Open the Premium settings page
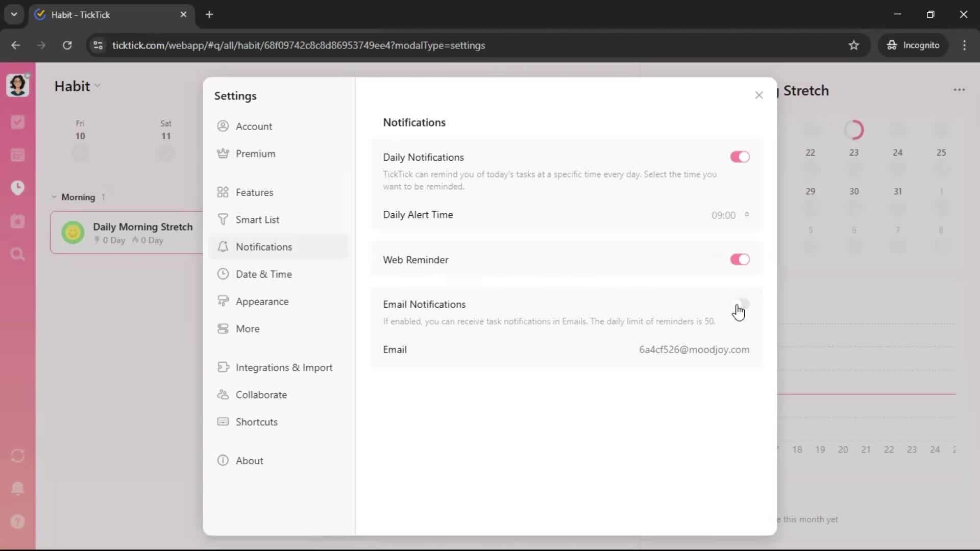 (256, 154)
